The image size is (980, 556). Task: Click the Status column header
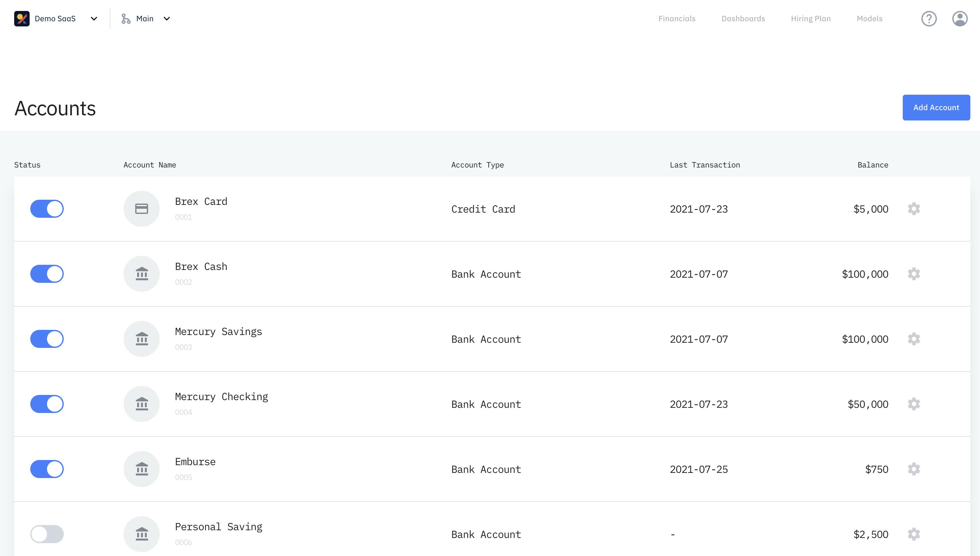pyautogui.click(x=27, y=165)
